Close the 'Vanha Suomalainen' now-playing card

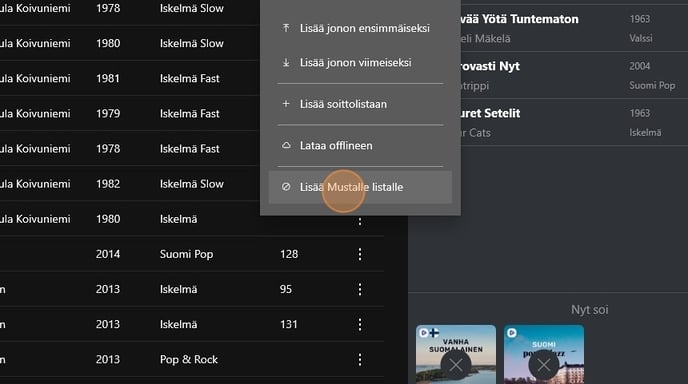(455, 365)
